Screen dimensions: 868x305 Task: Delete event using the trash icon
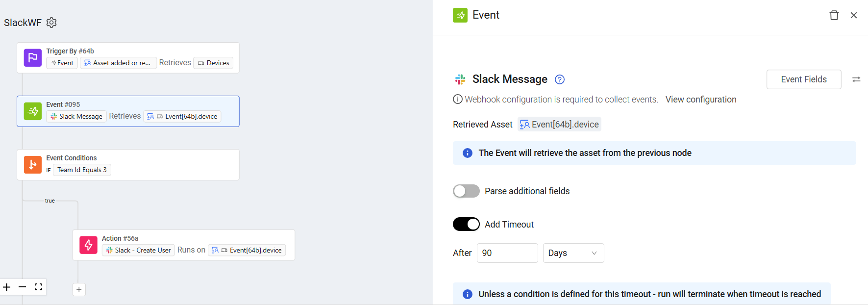click(x=834, y=15)
